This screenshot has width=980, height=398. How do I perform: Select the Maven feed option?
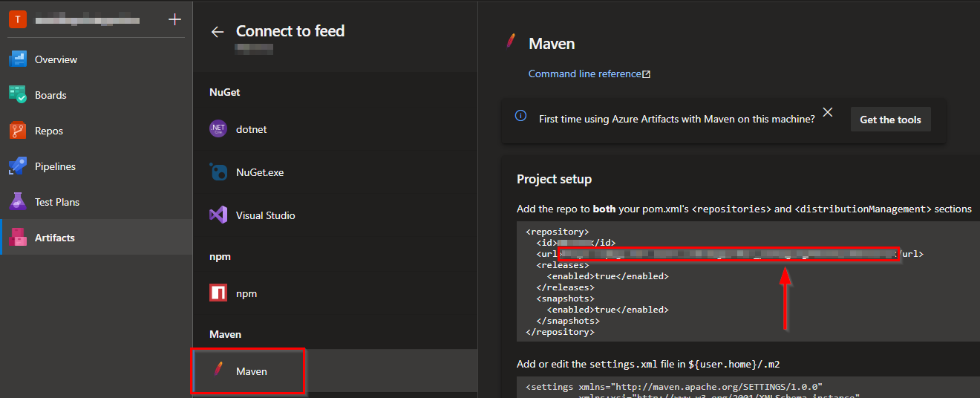[x=251, y=371]
